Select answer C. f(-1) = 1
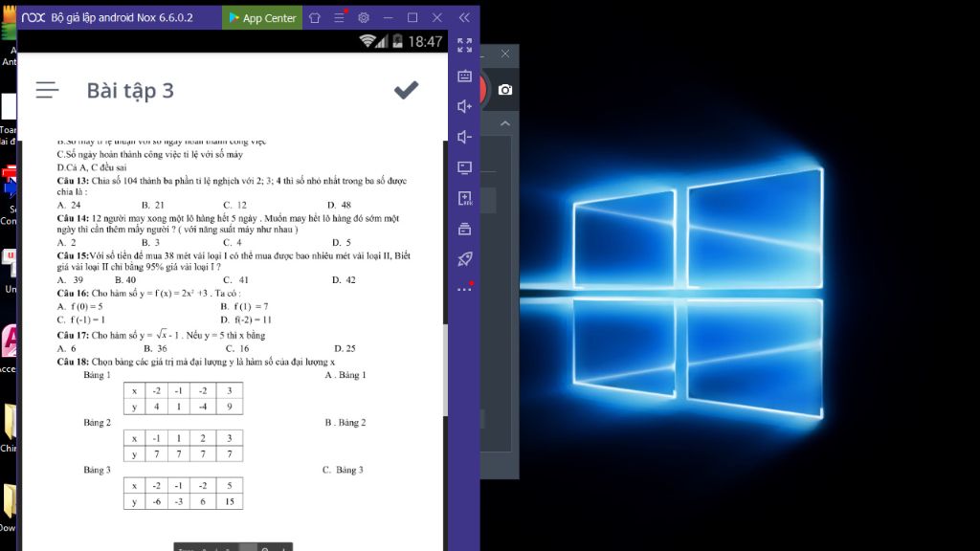The width and height of the screenshot is (980, 551). click(81, 320)
